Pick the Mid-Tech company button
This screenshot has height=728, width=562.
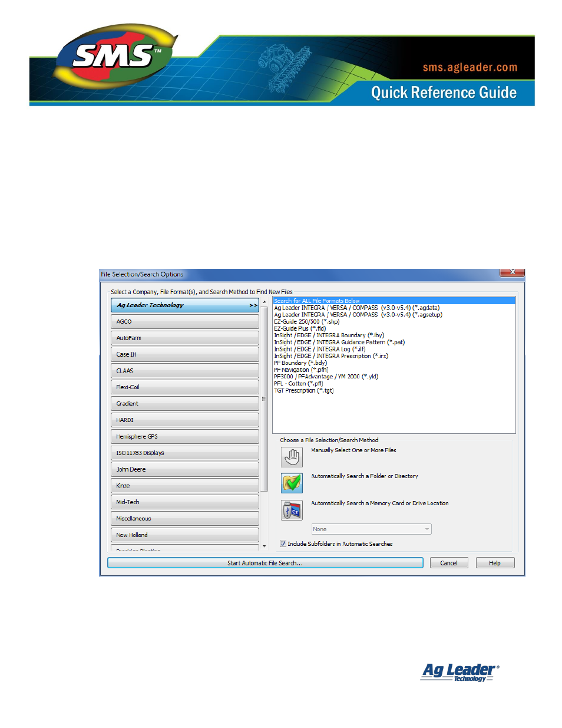click(x=185, y=502)
